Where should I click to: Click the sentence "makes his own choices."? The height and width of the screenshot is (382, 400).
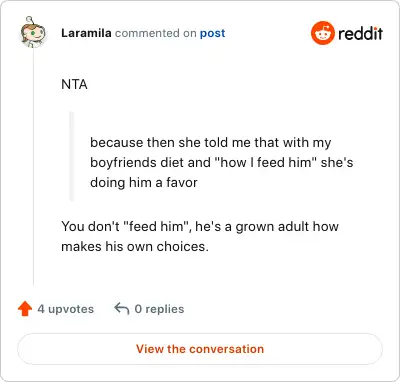[135, 247]
